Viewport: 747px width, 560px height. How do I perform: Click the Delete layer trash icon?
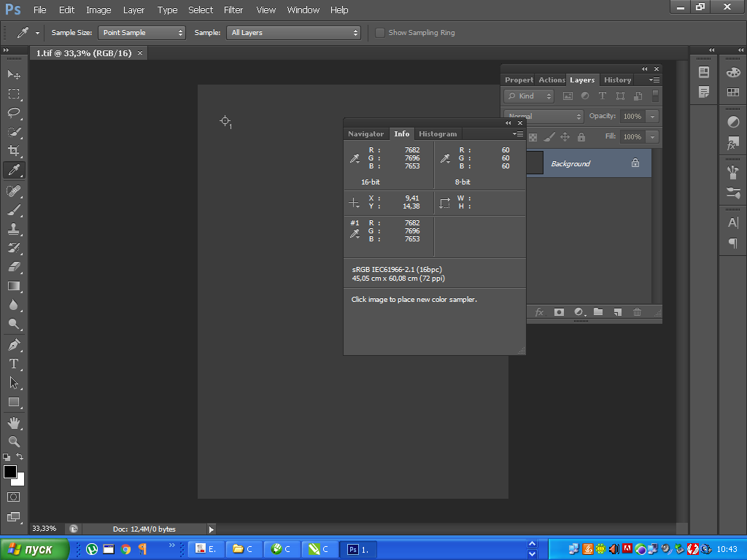tap(637, 312)
